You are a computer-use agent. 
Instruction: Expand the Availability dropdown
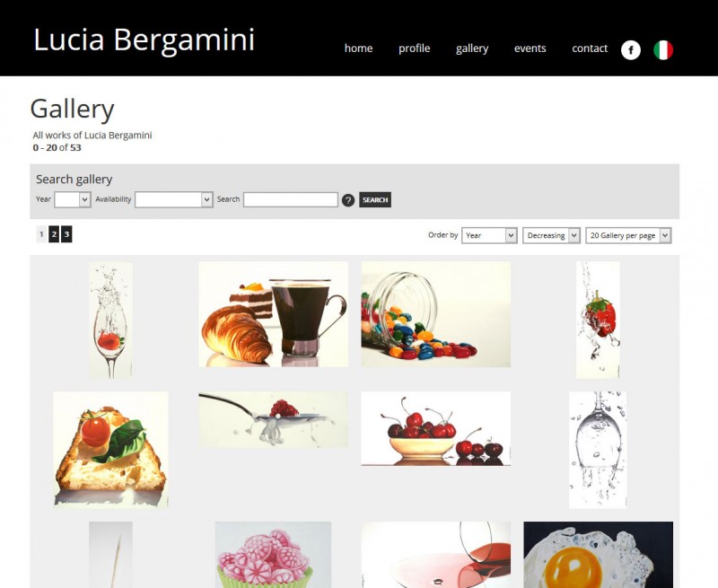(x=173, y=199)
